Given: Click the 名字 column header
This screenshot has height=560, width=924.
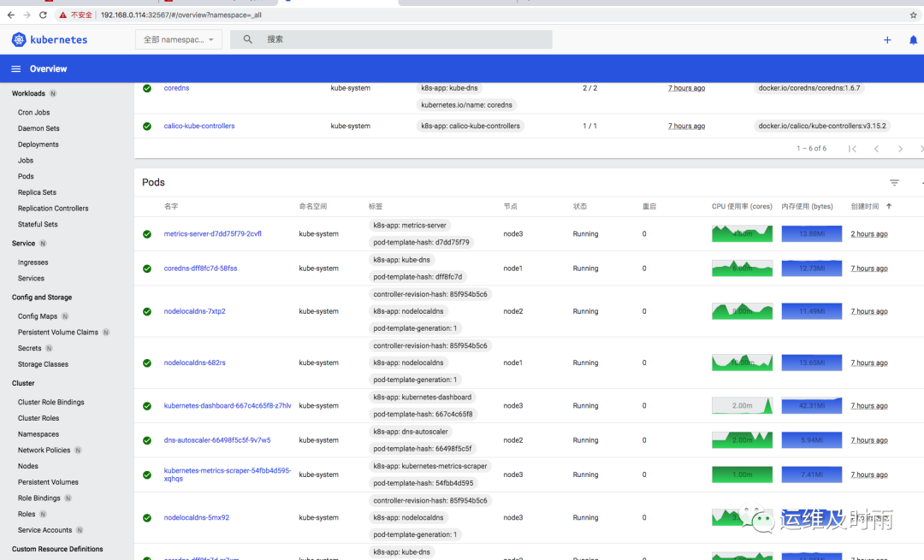Looking at the screenshot, I should click(171, 206).
